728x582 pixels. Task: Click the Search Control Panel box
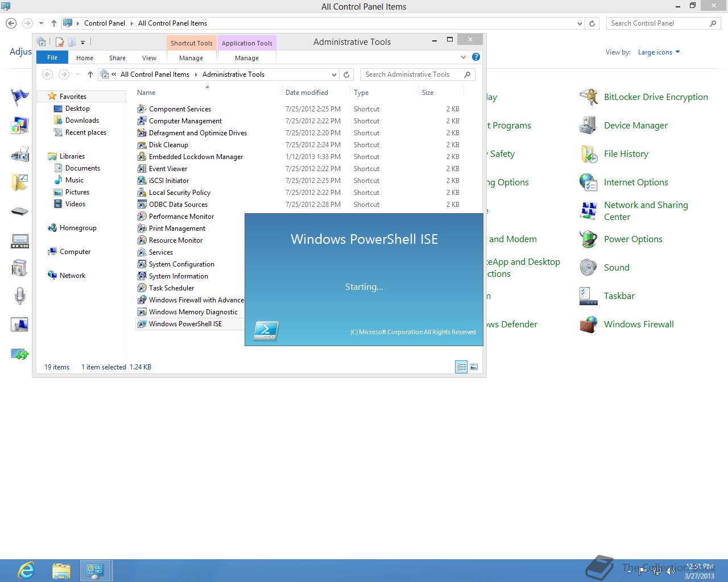click(x=663, y=23)
